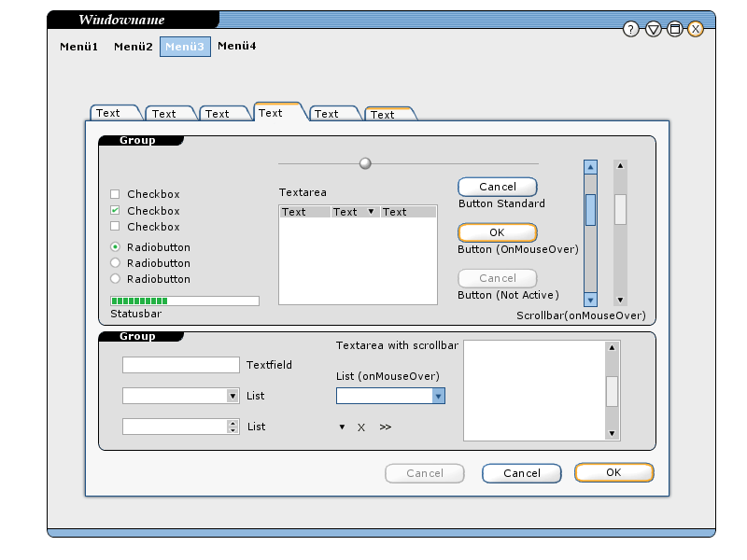
Task: Click the >> double chevron icon
Action: [x=386, y=427]
